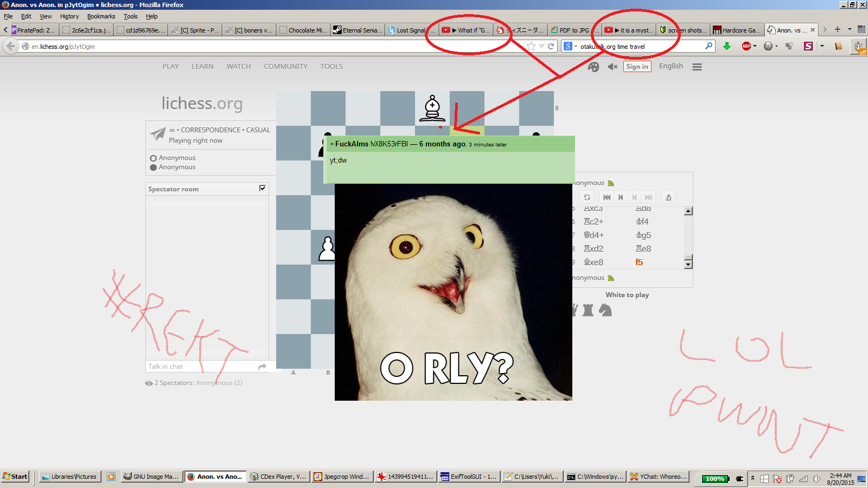The width and height of the screenshot is (868, 488).
Task: Select the first Anonymous radio button
Action: click(153, 157)
